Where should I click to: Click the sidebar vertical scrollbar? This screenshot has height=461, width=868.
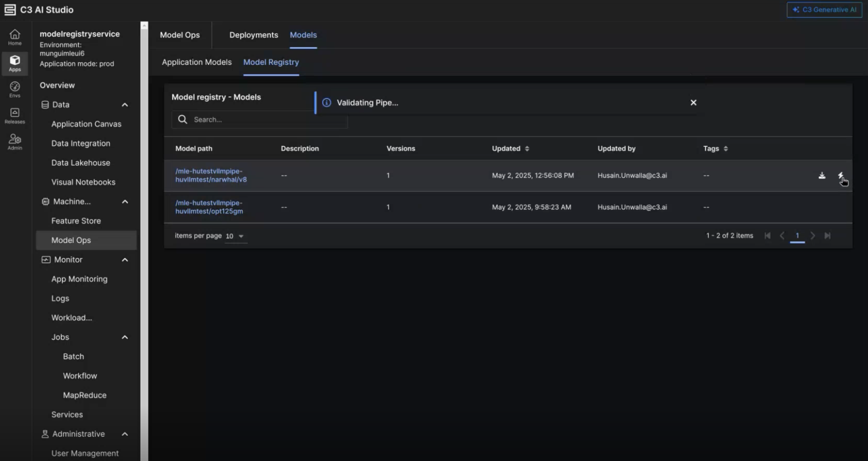pos(144,236)
